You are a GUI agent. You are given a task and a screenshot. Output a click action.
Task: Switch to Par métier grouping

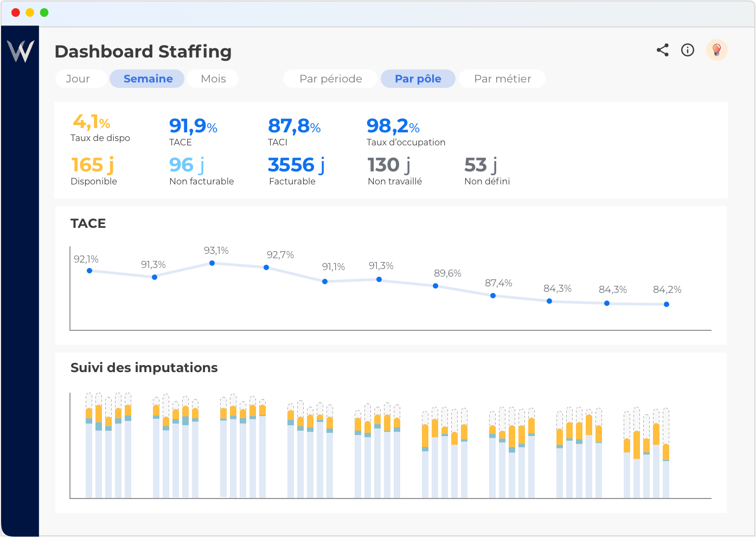(x=502, y=79)
